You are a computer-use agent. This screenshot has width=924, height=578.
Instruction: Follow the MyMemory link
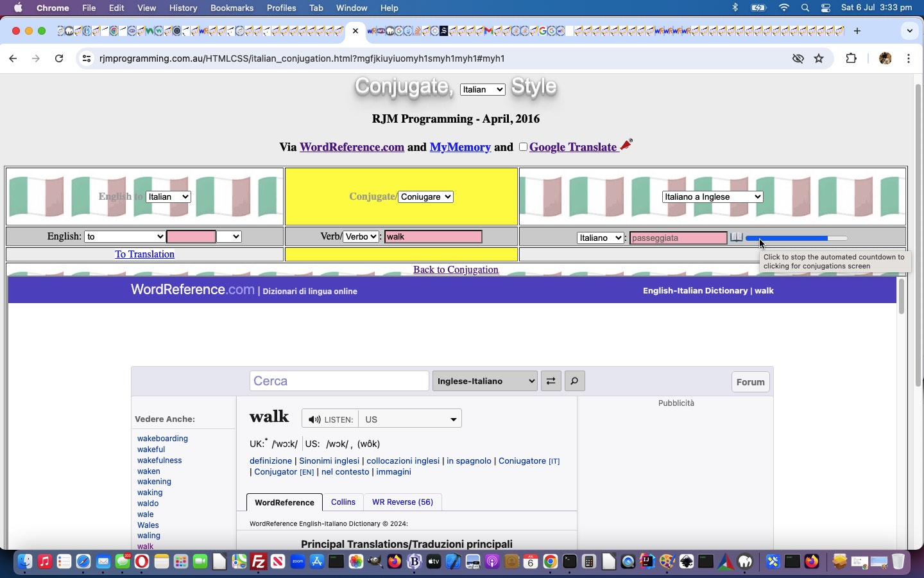click(460, 147)
